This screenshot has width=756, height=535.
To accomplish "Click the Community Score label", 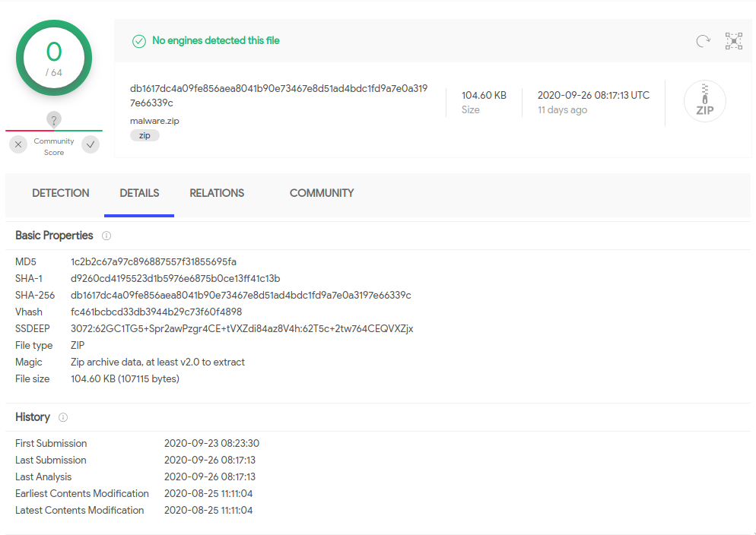I will tap(54, 147).
